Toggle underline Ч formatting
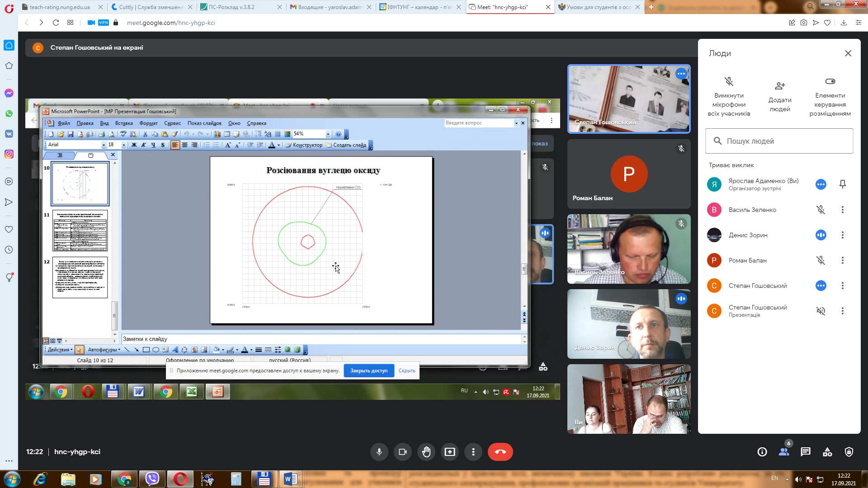Viewport: 868px width, 488px height. click(x=153, y=145)
